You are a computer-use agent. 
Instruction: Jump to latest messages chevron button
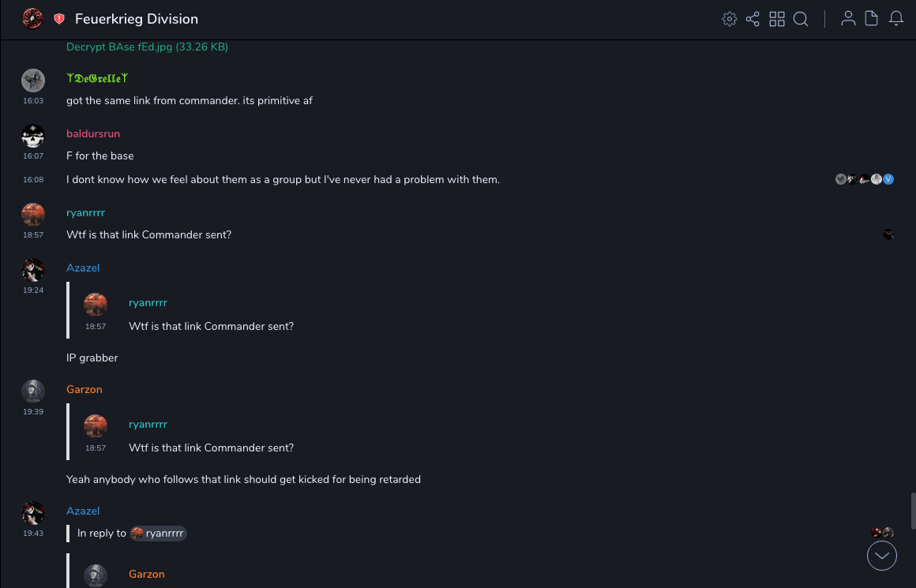pos(882,556)
